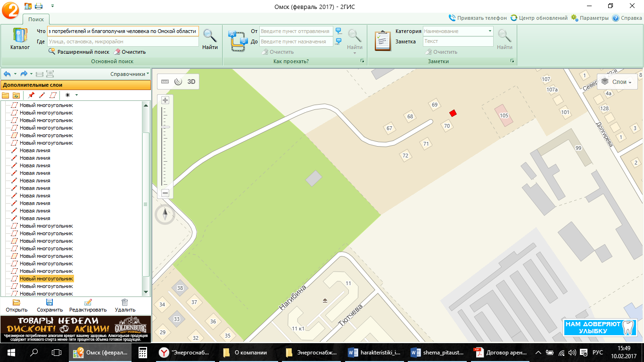This screenshot has width=644, height=362.
Task: Click the map zoom slider handle
Action: [165, 127]
